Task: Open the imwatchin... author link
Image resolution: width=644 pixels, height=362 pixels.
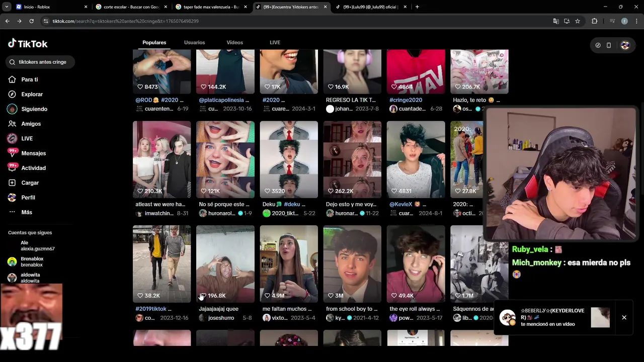Action: click(159, 213)
